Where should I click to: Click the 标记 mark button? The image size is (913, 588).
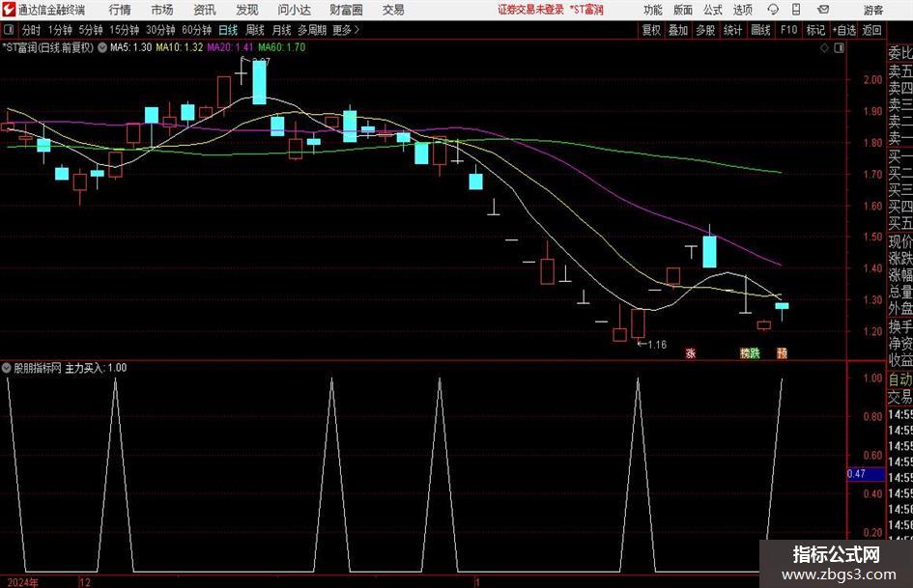tap(815, 30)
